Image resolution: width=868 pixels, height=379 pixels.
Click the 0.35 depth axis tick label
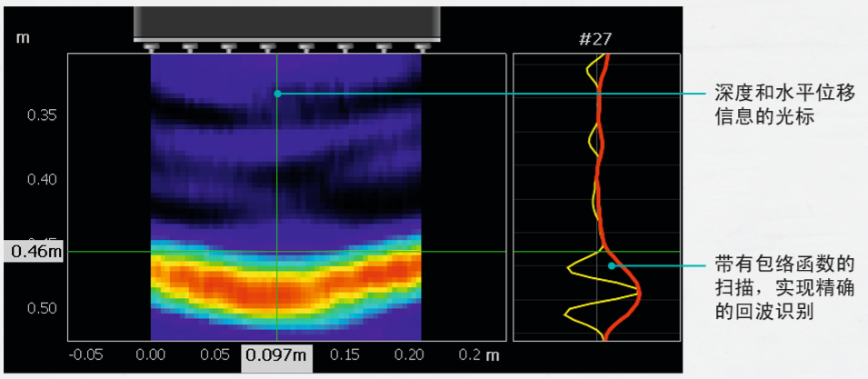42,115
